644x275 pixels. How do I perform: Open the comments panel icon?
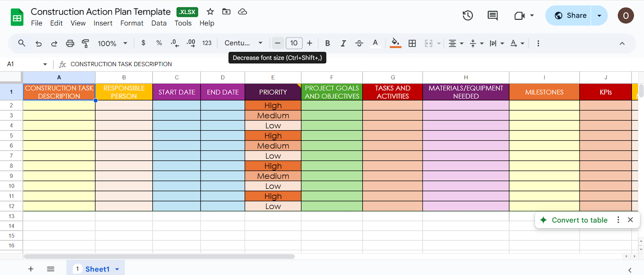[493, 16]
